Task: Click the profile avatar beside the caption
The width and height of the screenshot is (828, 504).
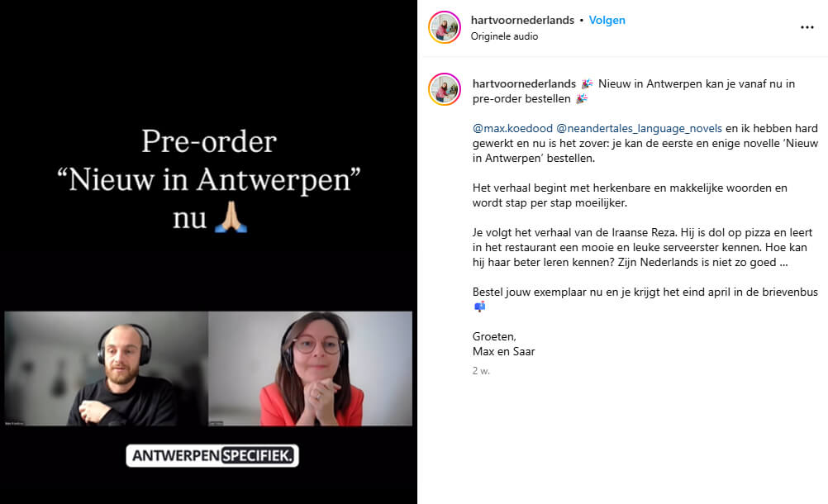Action: coord(445,89)
